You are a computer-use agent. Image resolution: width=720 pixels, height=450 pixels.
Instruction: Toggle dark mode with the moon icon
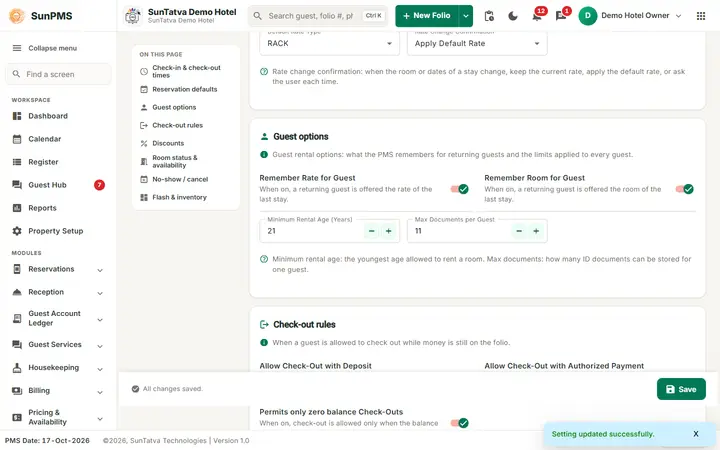(x=513, y=16)
